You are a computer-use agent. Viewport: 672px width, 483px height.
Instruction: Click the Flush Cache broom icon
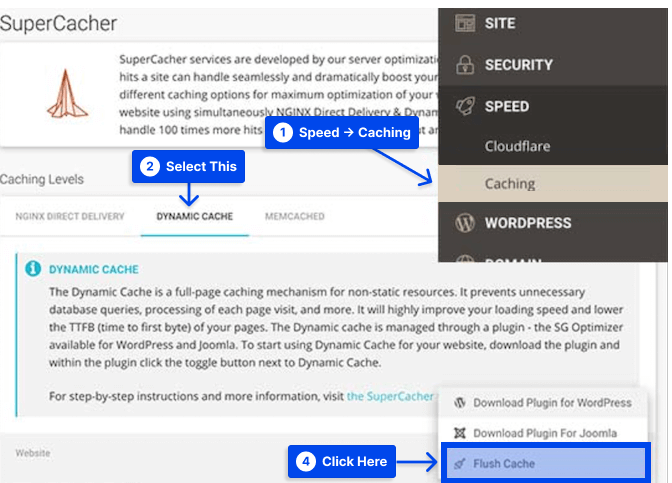(460, 463)
